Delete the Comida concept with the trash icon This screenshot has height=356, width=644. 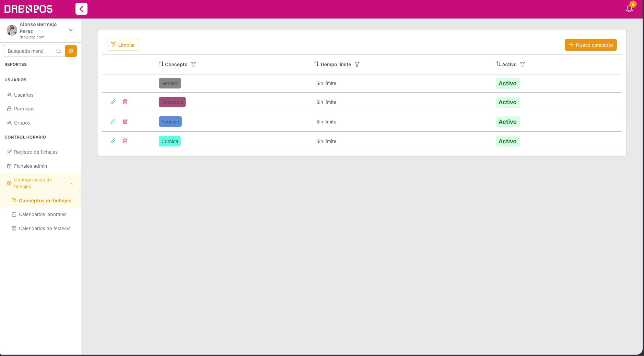(125, 141)
